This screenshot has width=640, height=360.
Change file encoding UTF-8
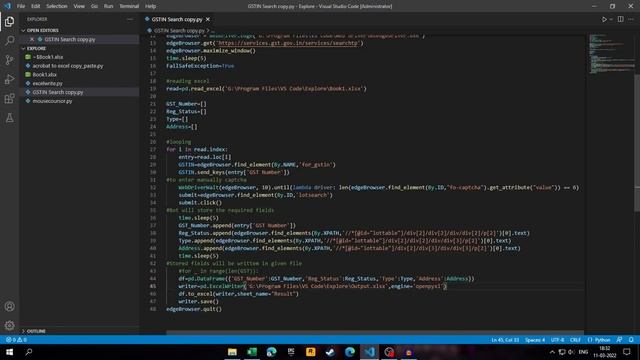[557, 340]
